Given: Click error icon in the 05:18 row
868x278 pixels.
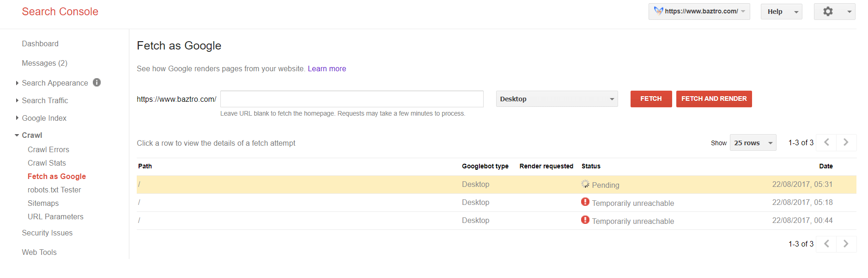Looking at the screenshot, I should pos(585,202).
